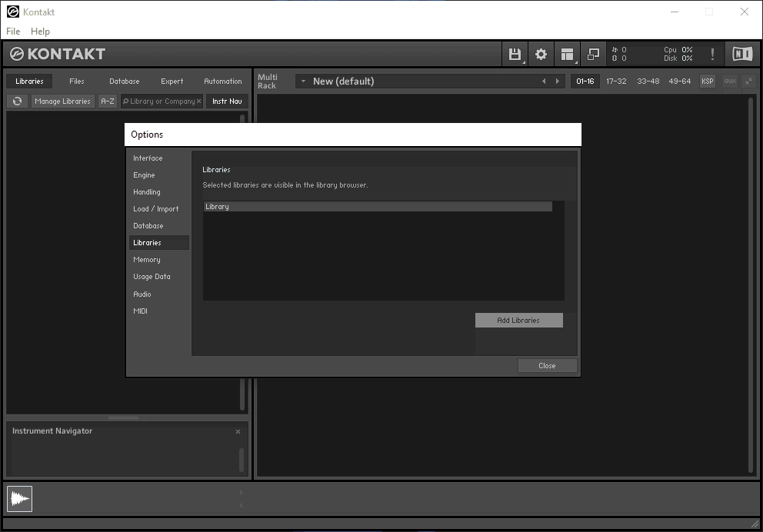
Task: Select Libraries in Options sidebar
Action: pos(158,243)
